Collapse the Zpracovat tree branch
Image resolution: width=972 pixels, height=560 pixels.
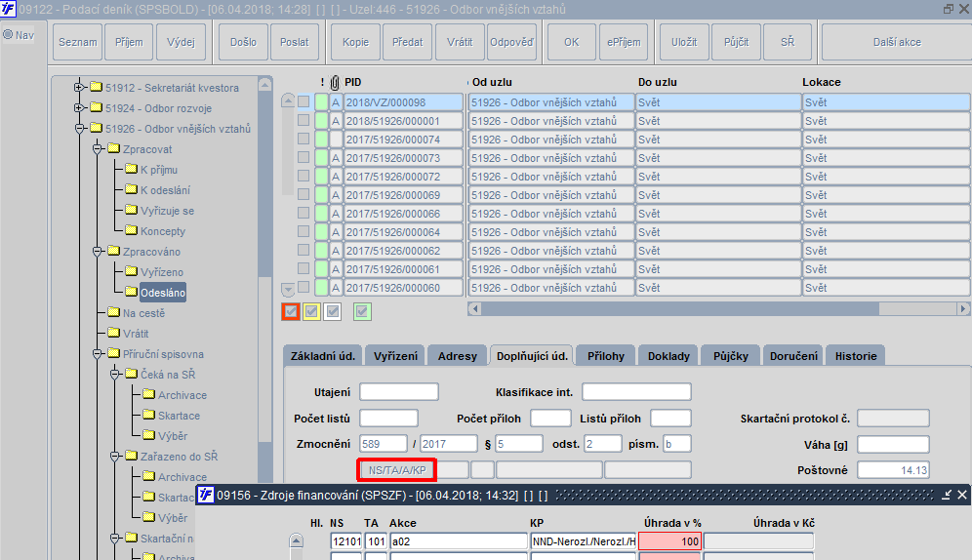(x=97, y=148)
